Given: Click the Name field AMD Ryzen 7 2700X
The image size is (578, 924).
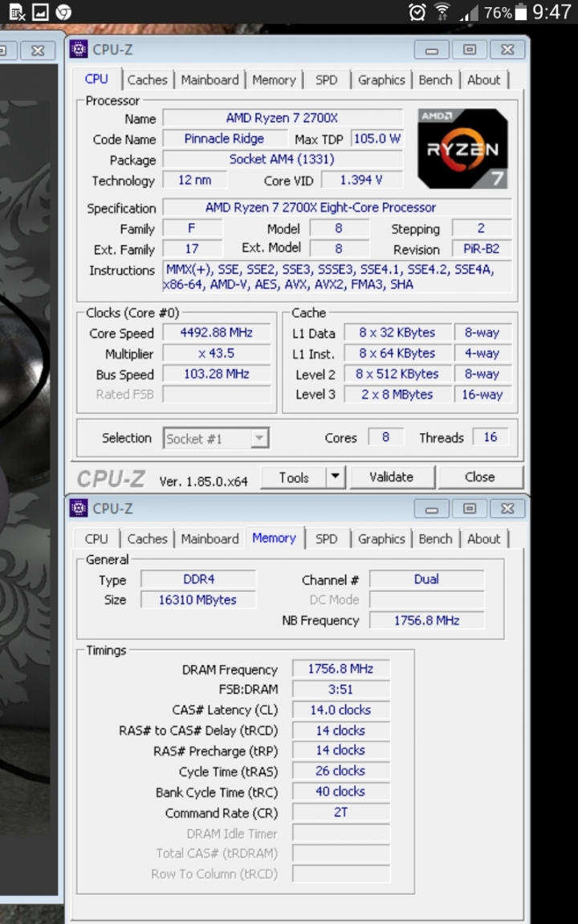Looking at the screenshot, I should coord(283,118).
